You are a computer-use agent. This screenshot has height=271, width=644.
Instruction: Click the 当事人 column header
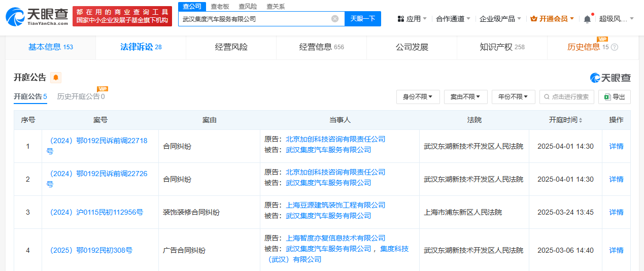[340, 120]
